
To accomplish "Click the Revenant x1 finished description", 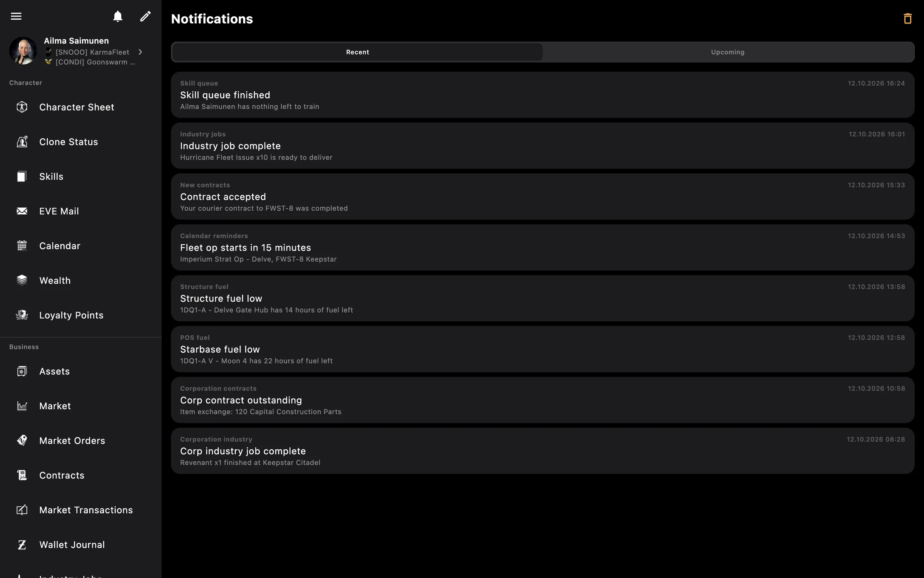I will (x=250, y=463).
